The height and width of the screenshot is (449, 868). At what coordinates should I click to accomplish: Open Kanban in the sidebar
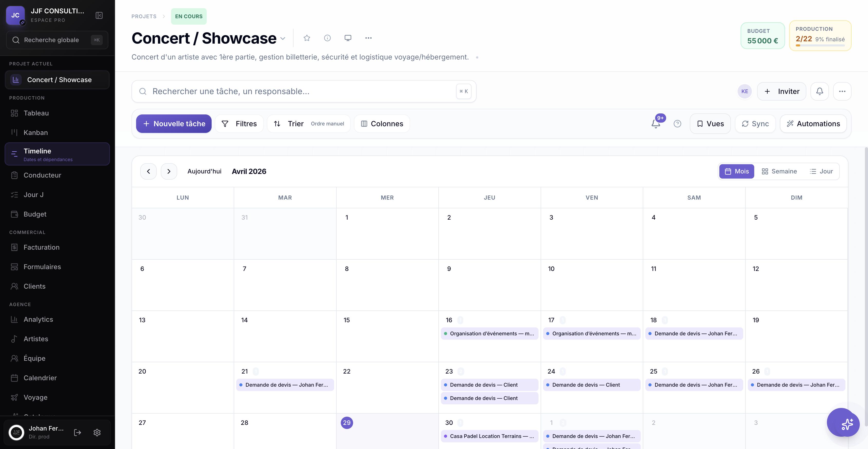[57, 133]
